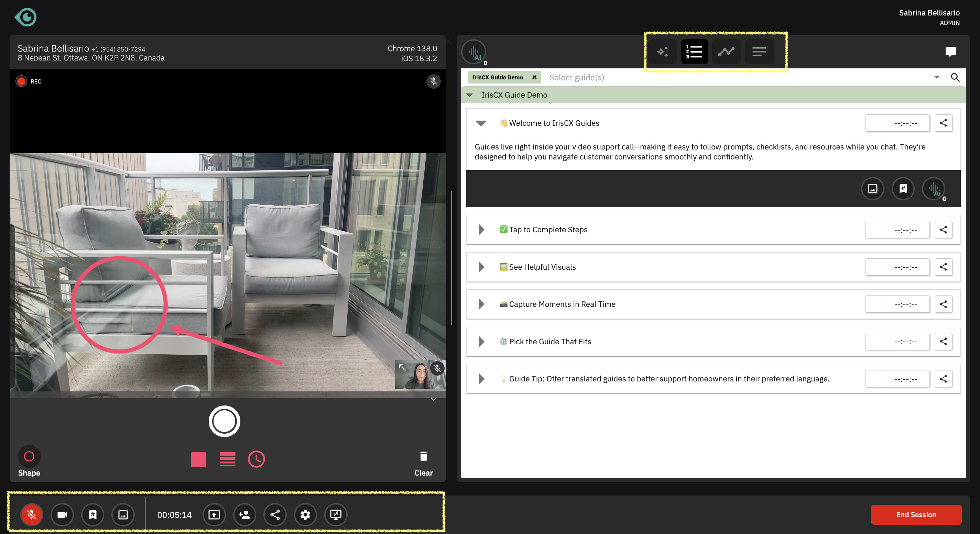
Task: Search guides with the magnifier icon
Action: tap(955, 78)
